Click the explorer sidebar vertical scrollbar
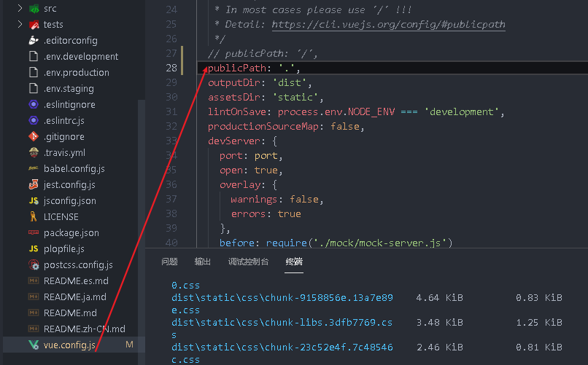This screenshot has height=365, width=588. [141, 224]
